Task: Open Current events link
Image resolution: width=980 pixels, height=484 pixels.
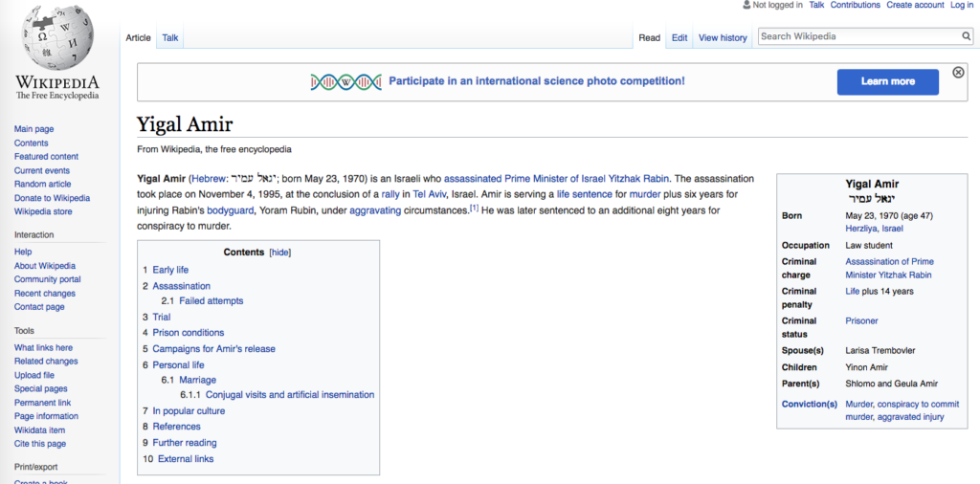Action: (x=42, y=170)
